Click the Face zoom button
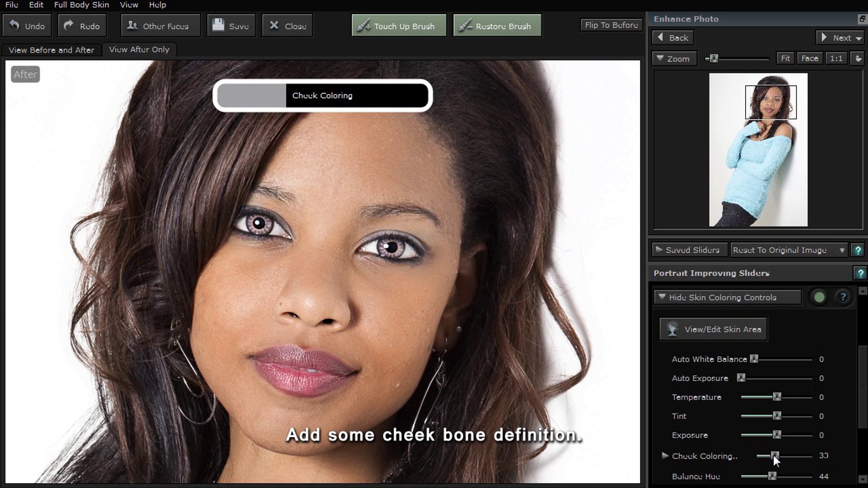Viewport: 868px width, 488px height. coord(809,58)
